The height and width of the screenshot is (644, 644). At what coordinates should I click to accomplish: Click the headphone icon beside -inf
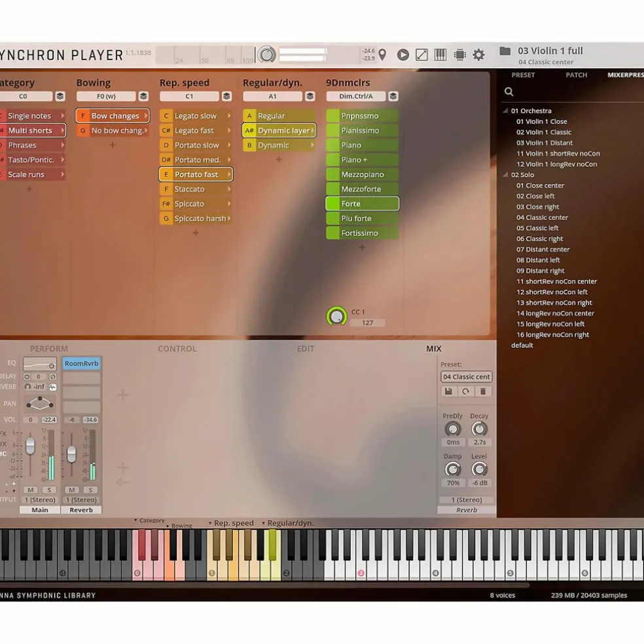point(27,387)
